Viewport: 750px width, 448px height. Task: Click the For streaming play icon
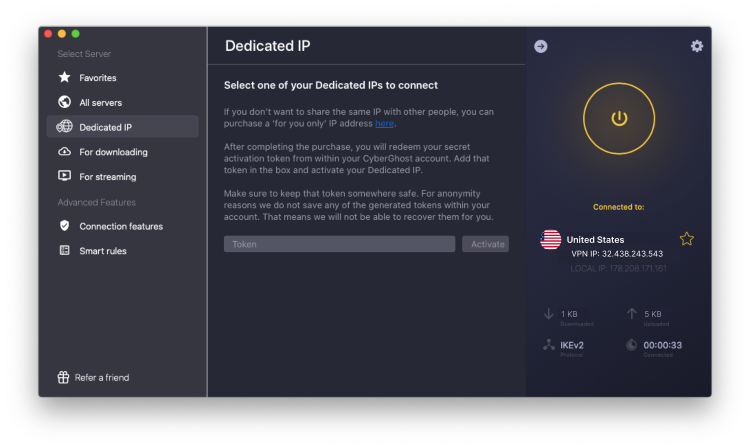[x=64, y=176]
